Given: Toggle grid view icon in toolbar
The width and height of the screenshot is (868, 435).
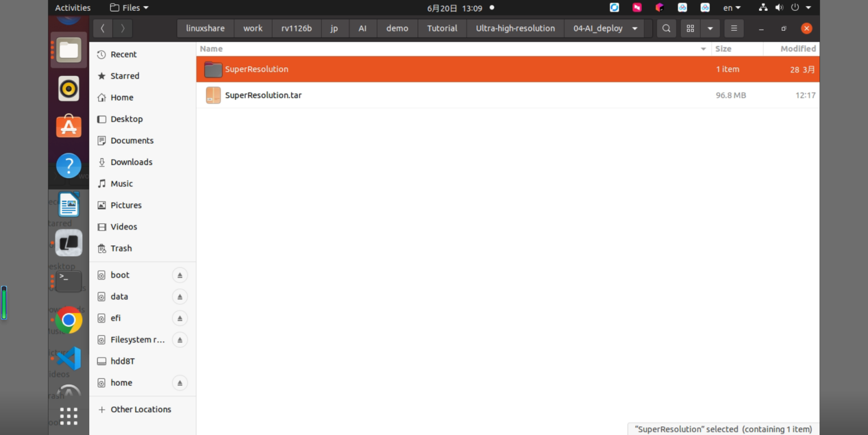Looking at the screenshot, I should pyautogui.click(x=691, y=29).
